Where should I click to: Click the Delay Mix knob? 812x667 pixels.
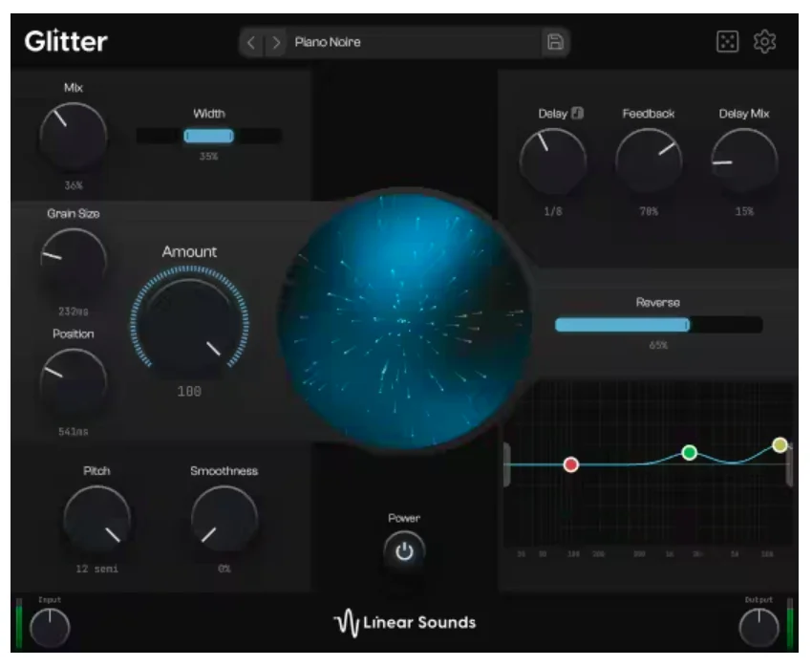point(744,162)
